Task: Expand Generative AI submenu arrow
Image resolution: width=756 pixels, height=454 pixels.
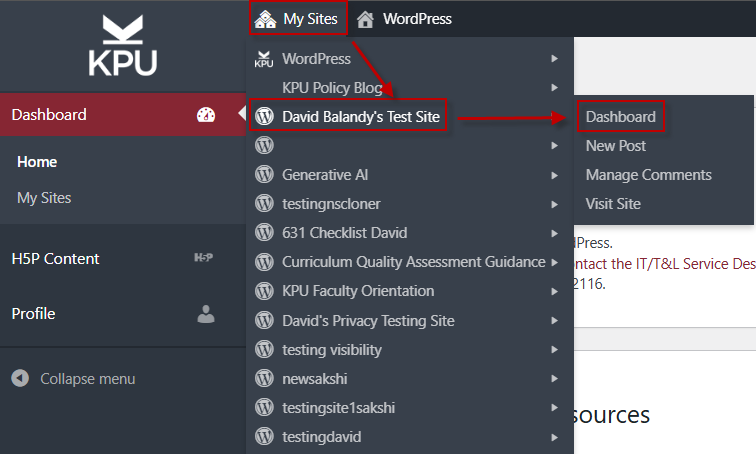Action: point(554,175)
